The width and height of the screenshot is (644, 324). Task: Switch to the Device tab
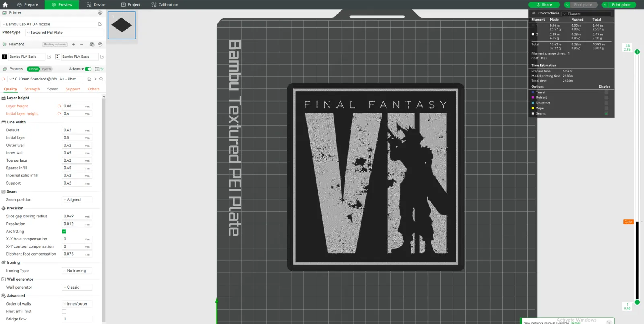[x=96, y=5]
